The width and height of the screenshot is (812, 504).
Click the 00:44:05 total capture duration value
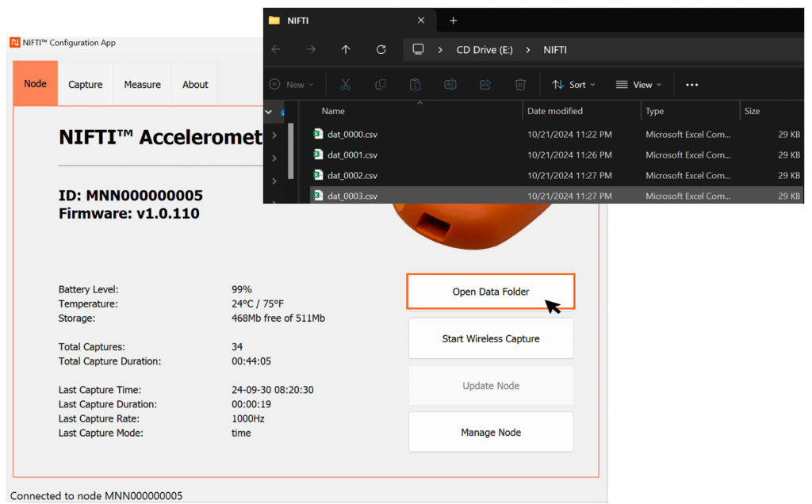pos(251,361)
